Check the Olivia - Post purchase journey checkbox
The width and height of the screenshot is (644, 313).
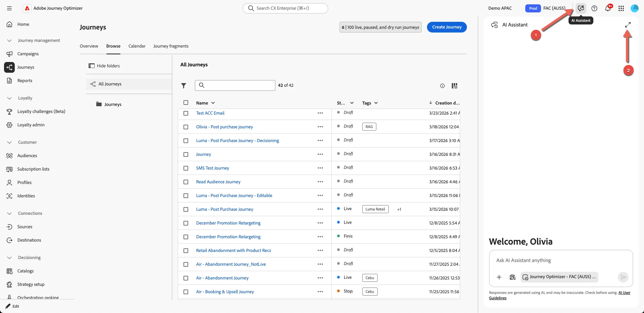(186, 127)
